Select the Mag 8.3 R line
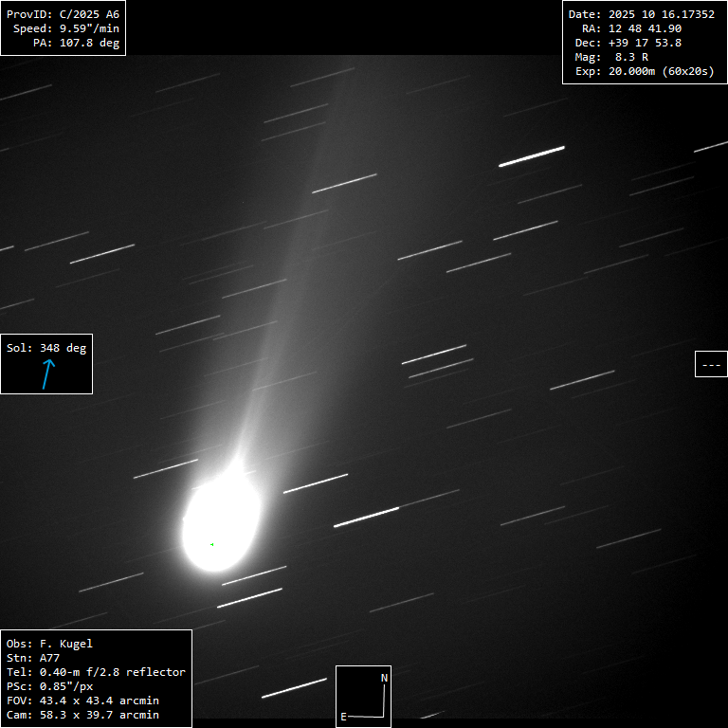728x728 pixels. tap(611, 57)
